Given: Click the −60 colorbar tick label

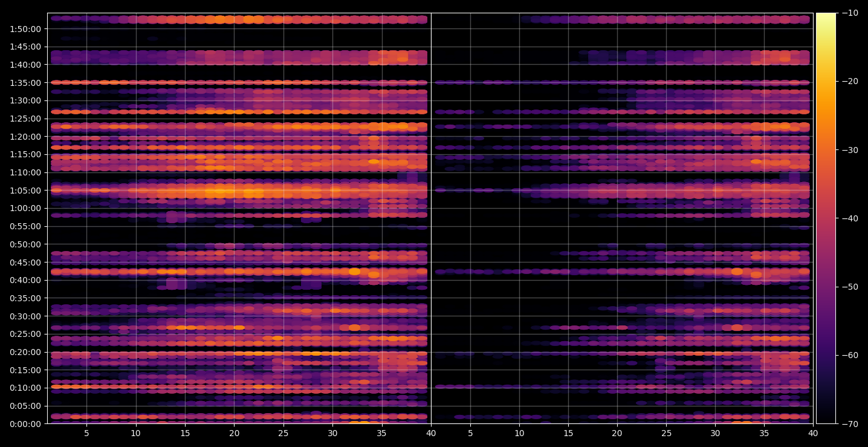Looking at the screenshot, I should (849, 355).
